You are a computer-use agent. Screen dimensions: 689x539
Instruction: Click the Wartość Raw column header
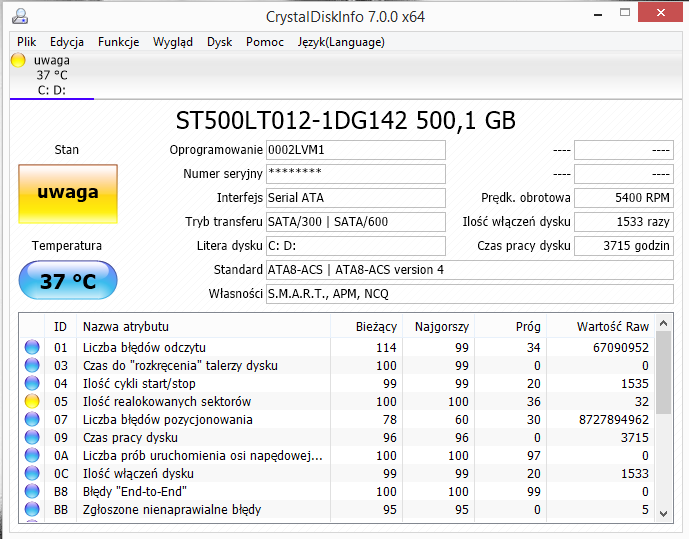click(601, 326)
